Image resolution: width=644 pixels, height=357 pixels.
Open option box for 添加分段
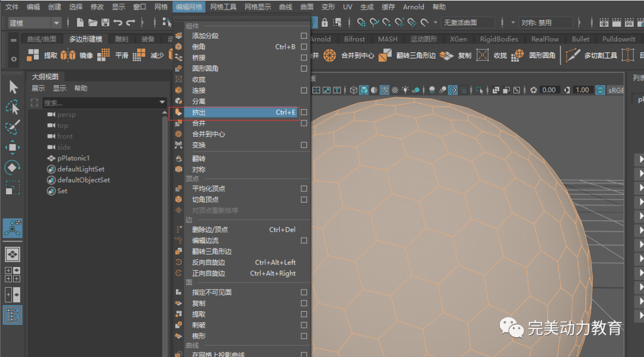coord(304,36)
